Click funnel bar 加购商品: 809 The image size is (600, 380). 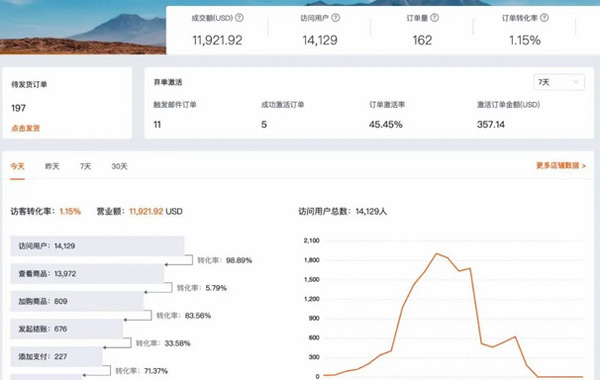click(77, 301)
